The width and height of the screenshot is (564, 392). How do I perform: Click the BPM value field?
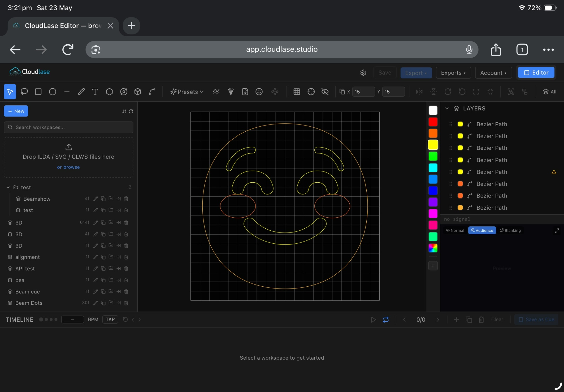[72, 320]
